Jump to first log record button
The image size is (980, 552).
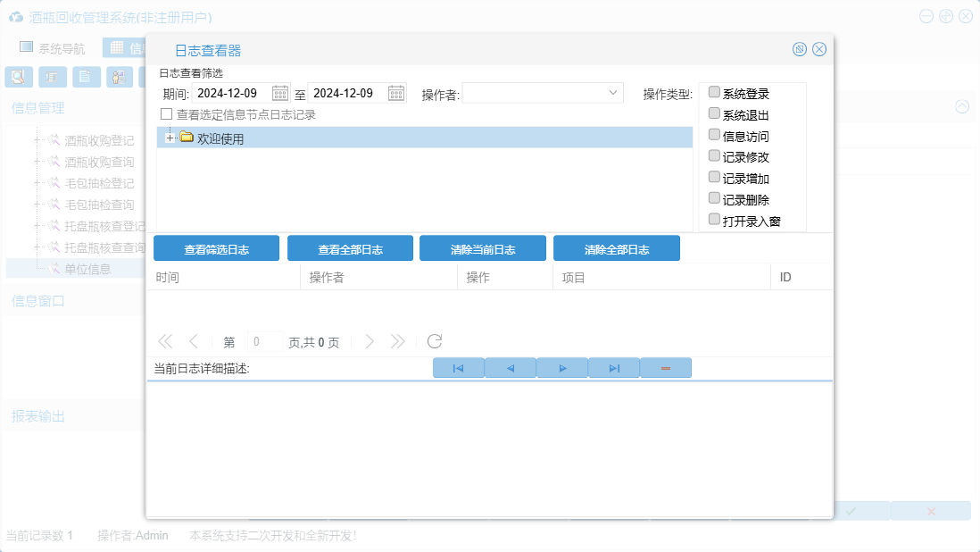click(x=458, y=368)
